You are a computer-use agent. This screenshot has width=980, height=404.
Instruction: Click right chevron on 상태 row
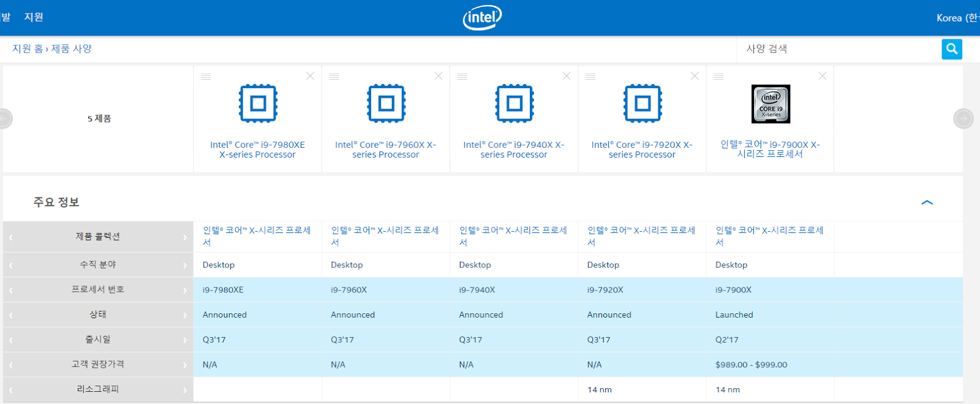coord(184,315)
